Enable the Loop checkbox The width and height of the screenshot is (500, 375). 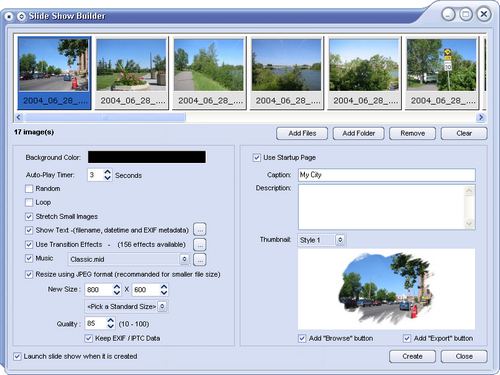pos(29,202)
